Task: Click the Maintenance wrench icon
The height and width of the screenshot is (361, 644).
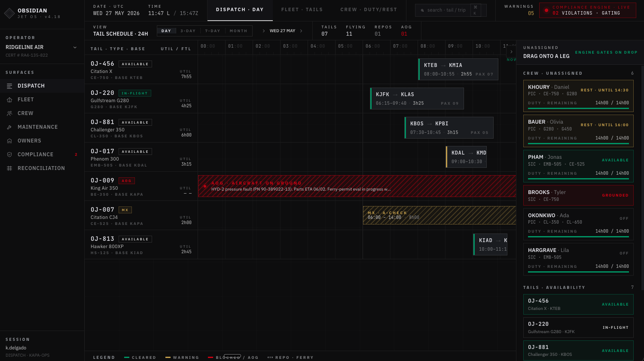Action: coord(9,127)
